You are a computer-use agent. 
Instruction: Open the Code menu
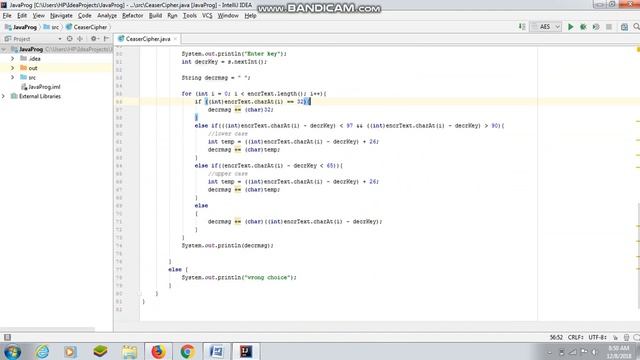pyautogui.click(x=84, y=16)
